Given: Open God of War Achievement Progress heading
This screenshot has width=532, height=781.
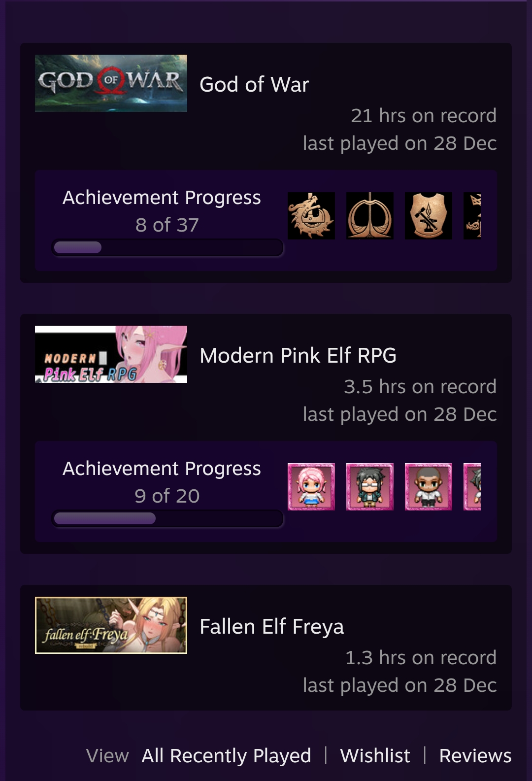Looking at the screenshot, I should point(162,198).
